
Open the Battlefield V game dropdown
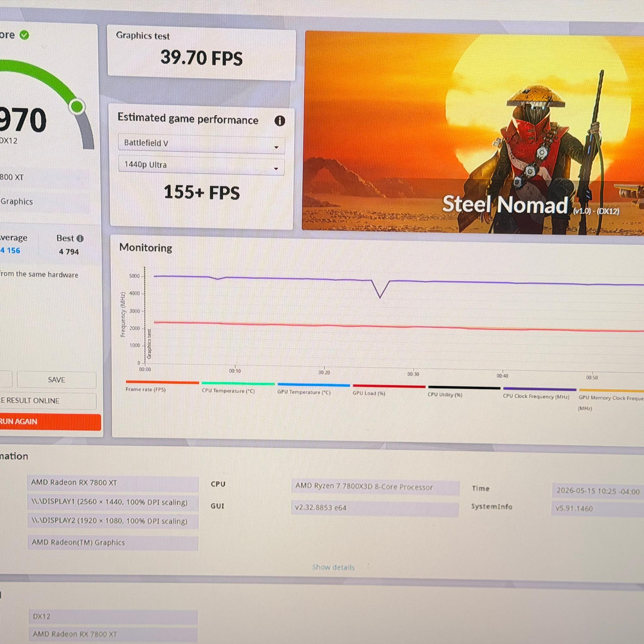click(201, 145)
